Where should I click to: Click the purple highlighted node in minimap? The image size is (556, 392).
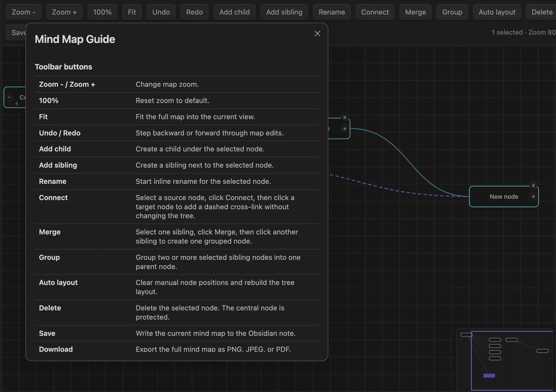(489, 376)
